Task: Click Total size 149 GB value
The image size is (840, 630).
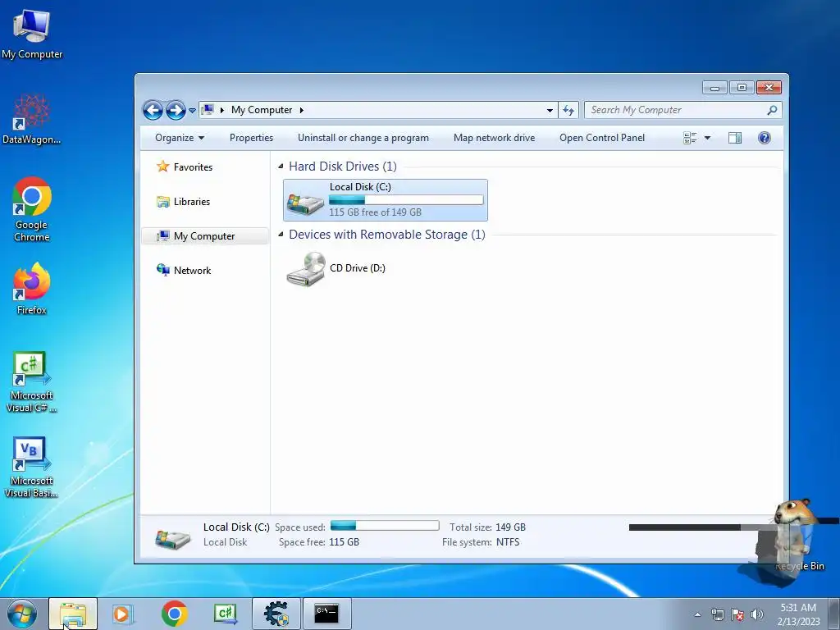Action: coord(510,527)
